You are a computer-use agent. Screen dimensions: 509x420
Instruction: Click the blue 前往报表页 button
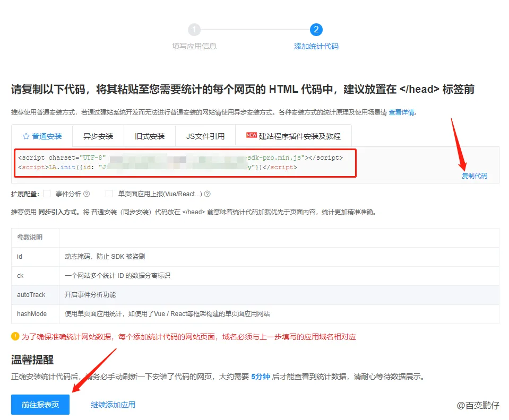(x=39, y=404)
